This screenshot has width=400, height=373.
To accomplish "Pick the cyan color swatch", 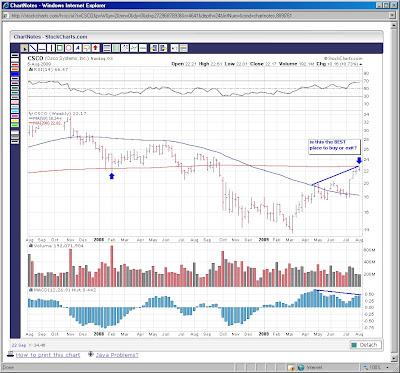I will [x=15, y=111].
